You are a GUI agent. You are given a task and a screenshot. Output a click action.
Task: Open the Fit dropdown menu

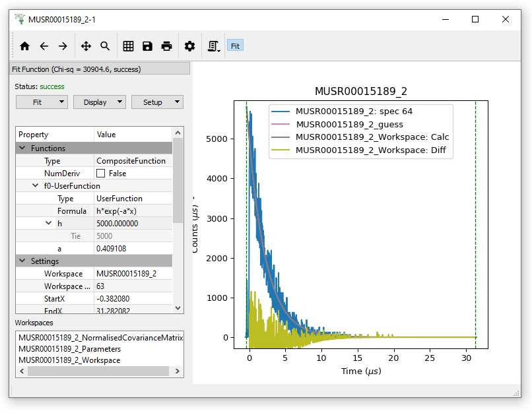(42, 102)
